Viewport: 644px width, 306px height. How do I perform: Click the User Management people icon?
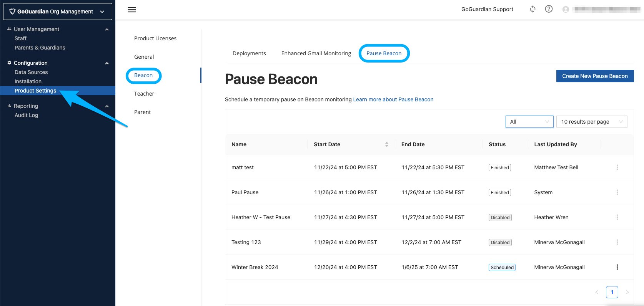tap(9, 29)
